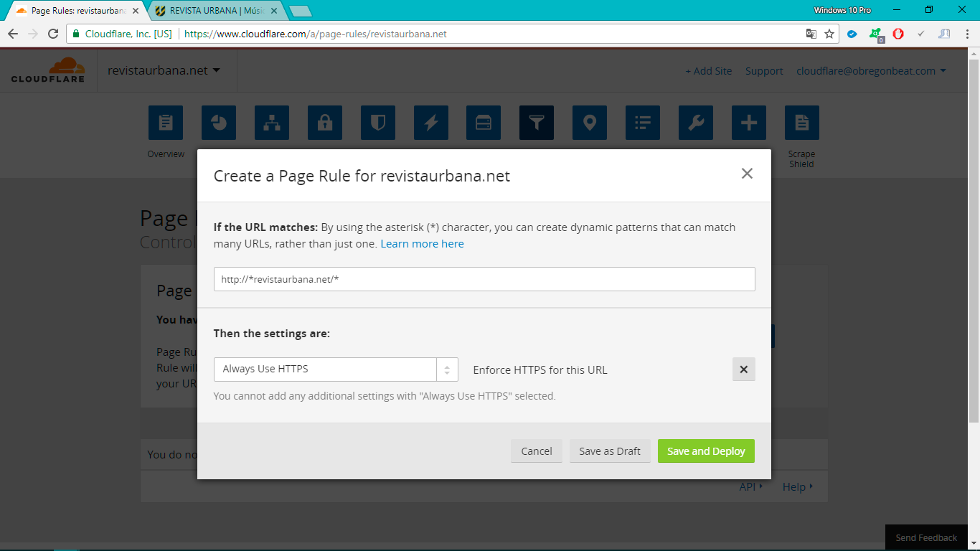Viewport: 980px width, 551px height.
Task: Click the red stop-hand adblock icon
Action: (x=898, y=34)
